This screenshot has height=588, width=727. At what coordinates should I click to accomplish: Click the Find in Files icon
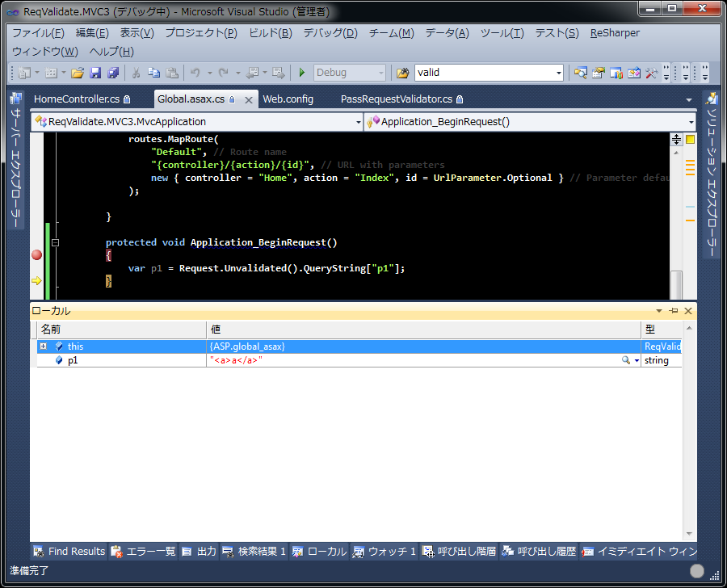point(402,73)
